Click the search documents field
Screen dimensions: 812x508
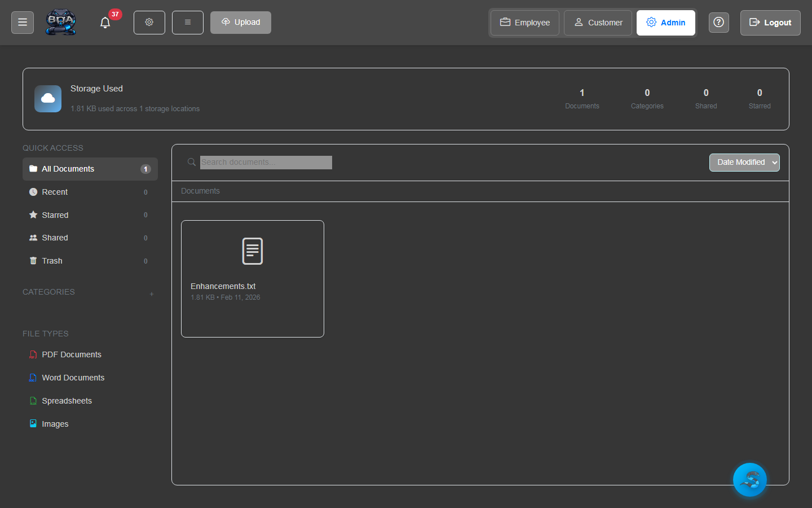tap(266, 163)
